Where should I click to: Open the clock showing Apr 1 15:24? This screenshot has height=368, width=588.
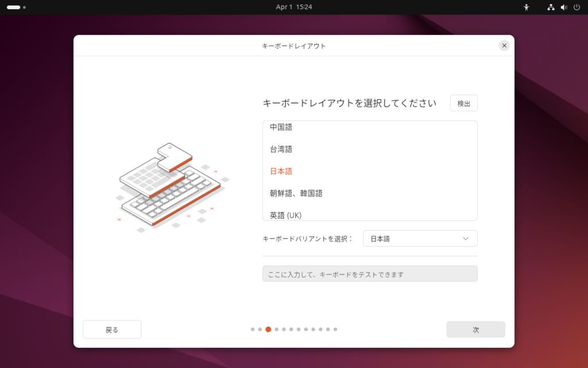(293, 7)
